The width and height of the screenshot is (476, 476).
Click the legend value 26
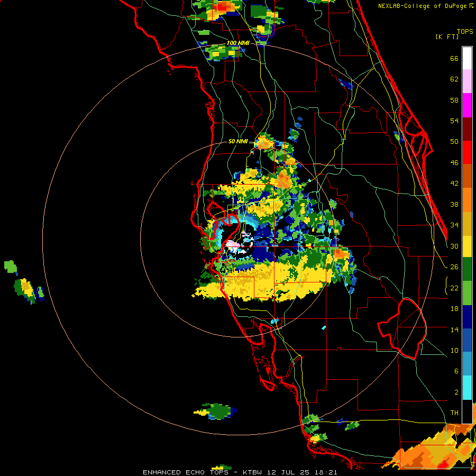click(x=454, y=267)
